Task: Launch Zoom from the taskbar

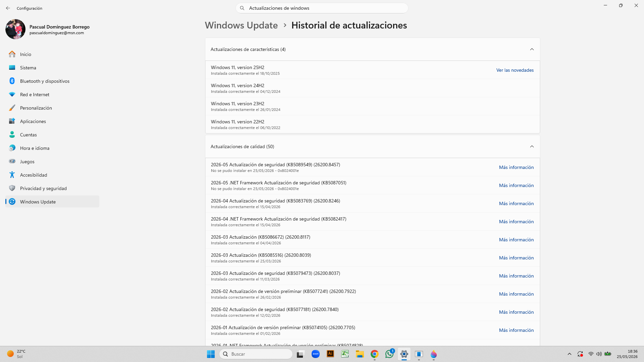Action: [x=316, y=354]
